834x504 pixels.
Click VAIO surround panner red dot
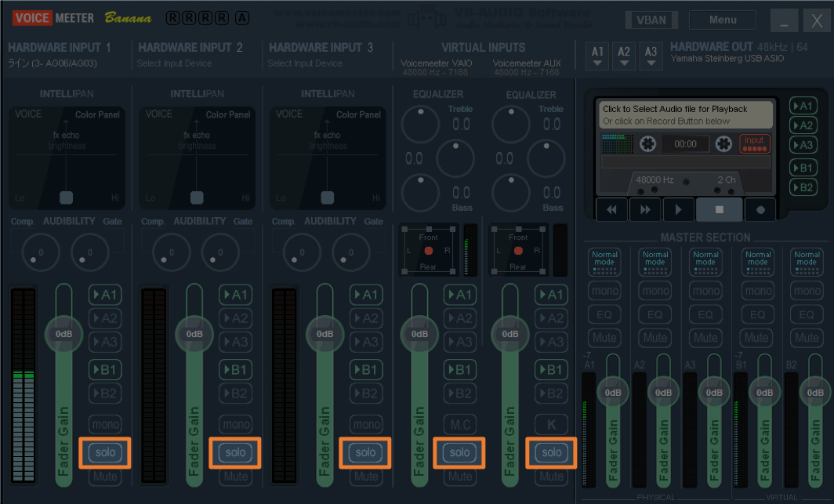428,250
